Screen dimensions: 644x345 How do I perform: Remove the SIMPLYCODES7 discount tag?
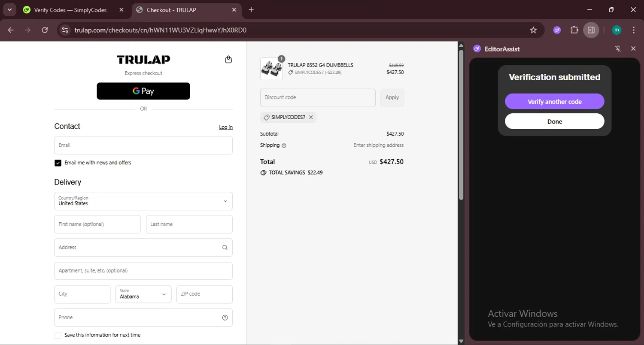pyautogui.click(x=311, y=117)
